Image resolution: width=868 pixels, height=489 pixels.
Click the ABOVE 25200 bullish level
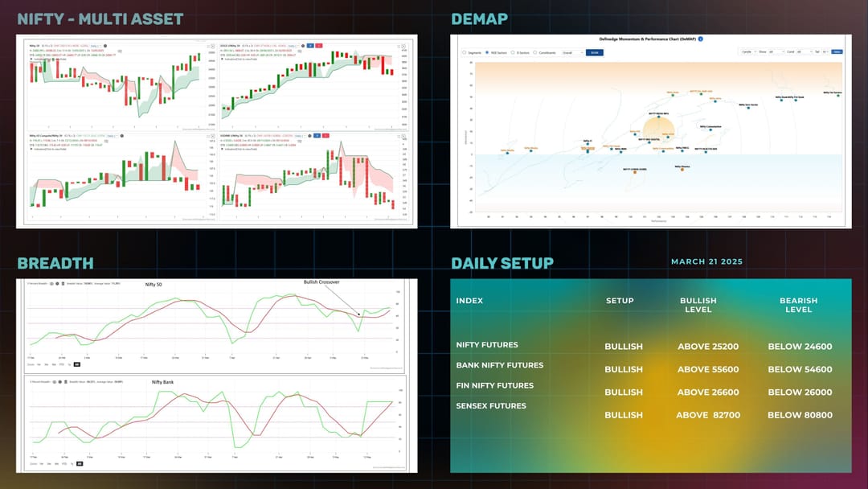(708, 347)
